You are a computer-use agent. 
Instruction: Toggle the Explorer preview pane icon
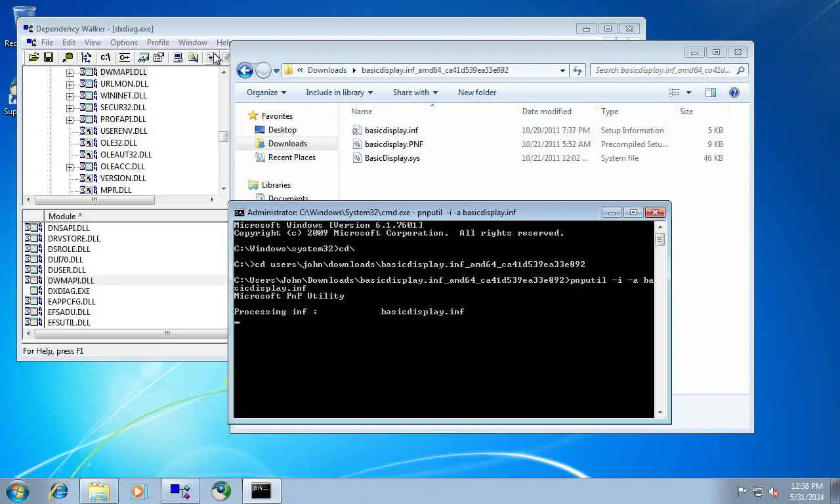[x=711, y=93]
